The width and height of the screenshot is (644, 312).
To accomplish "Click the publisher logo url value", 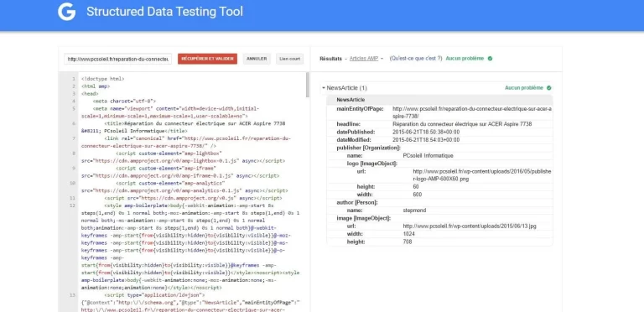I will 482,175.
